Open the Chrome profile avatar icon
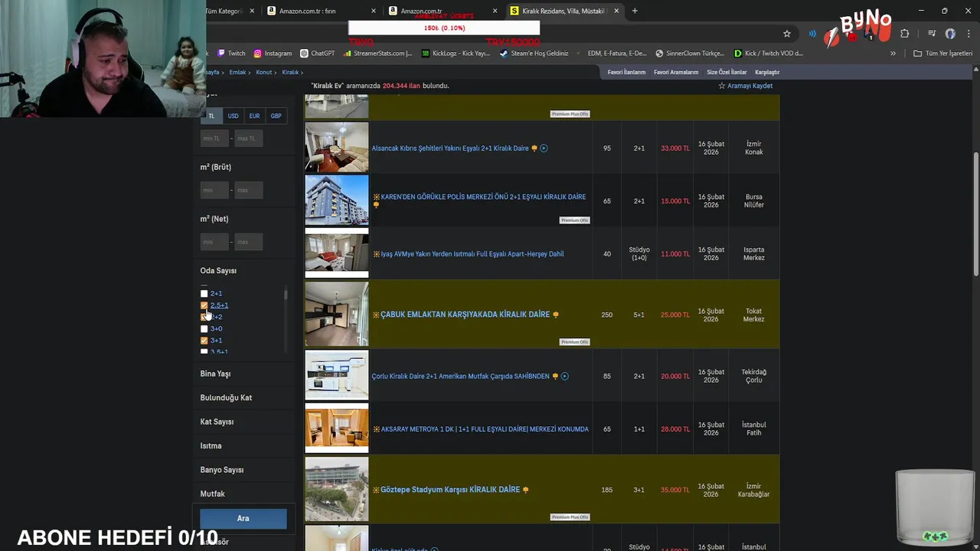Image resolution: width=980 pixels, height=551 pixels. tap(950, 34)
